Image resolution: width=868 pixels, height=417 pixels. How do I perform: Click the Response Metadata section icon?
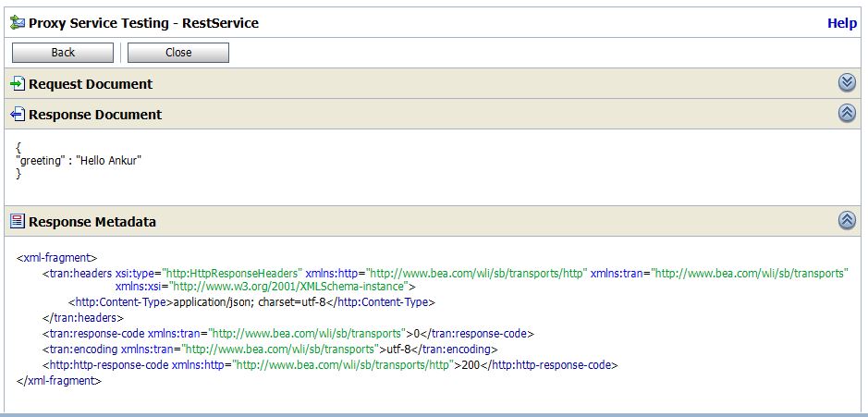[x=17, y=222]
